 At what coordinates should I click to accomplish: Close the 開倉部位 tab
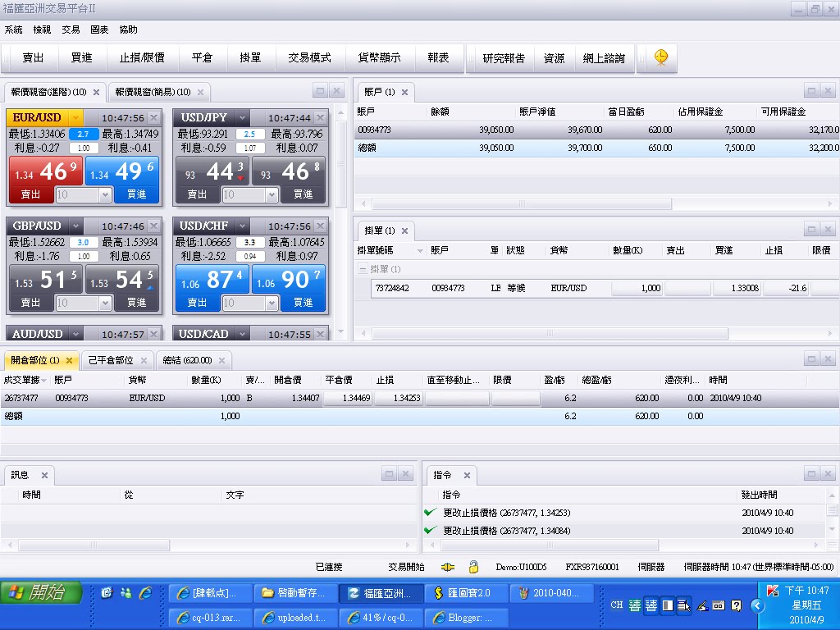point(69,361)
